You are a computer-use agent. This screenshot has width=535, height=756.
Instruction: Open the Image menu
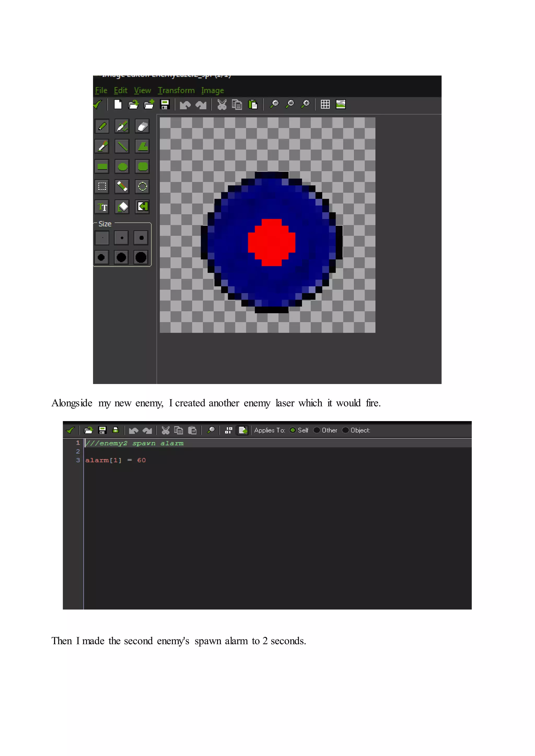point(212,90)
